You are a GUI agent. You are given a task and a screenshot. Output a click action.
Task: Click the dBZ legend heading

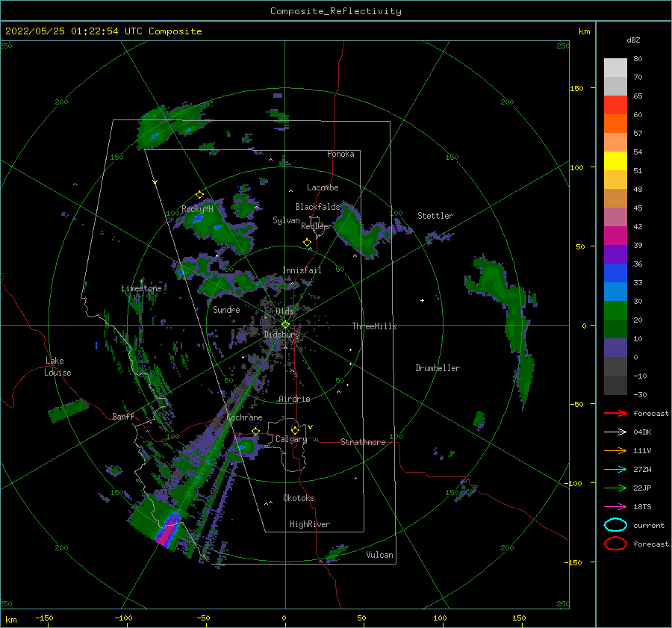633,40
